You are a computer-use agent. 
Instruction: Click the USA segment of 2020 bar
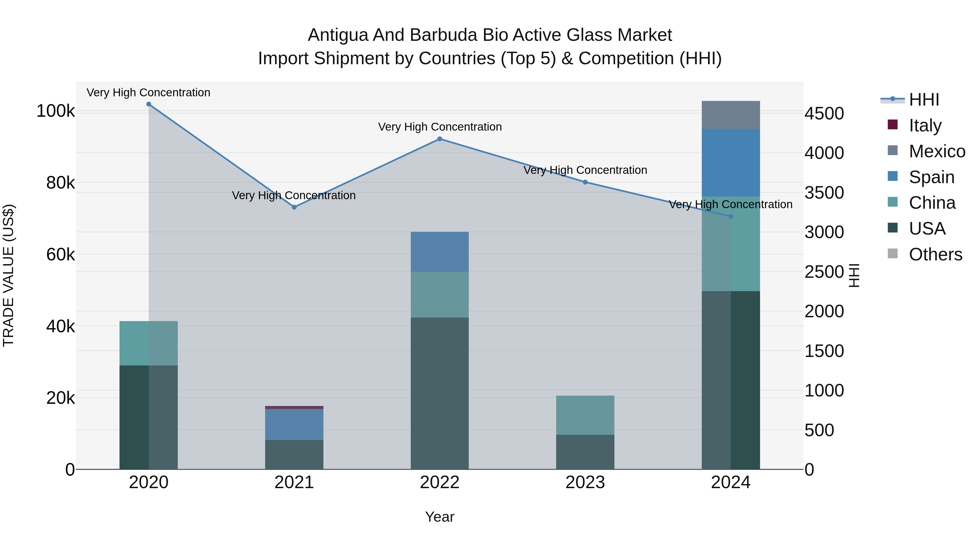pyautogui.click(x=149, y=417)
